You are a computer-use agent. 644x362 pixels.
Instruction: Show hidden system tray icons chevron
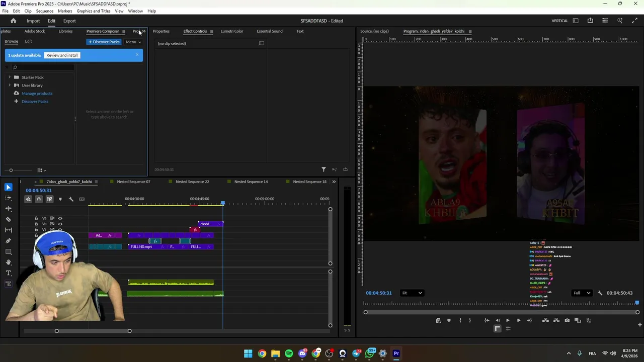pos(569,353)
